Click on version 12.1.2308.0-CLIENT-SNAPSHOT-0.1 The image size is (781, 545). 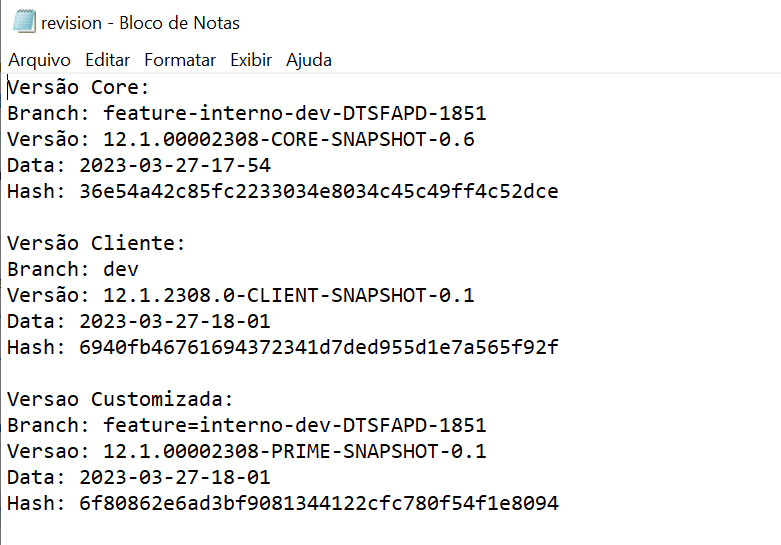(288, 295)
